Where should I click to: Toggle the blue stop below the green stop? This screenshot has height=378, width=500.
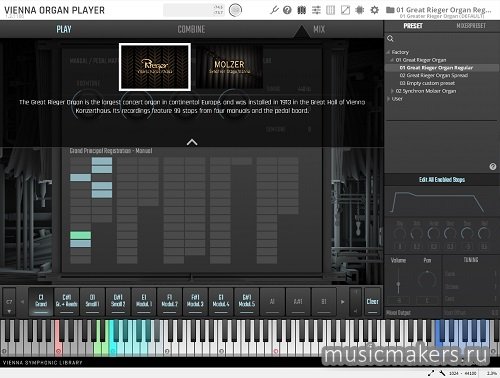point(80,244)
